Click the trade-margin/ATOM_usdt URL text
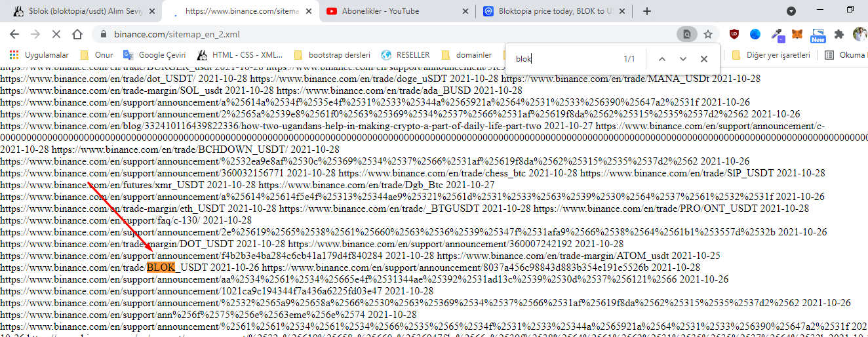The image size is (868, 337). [x=553, y=256]
